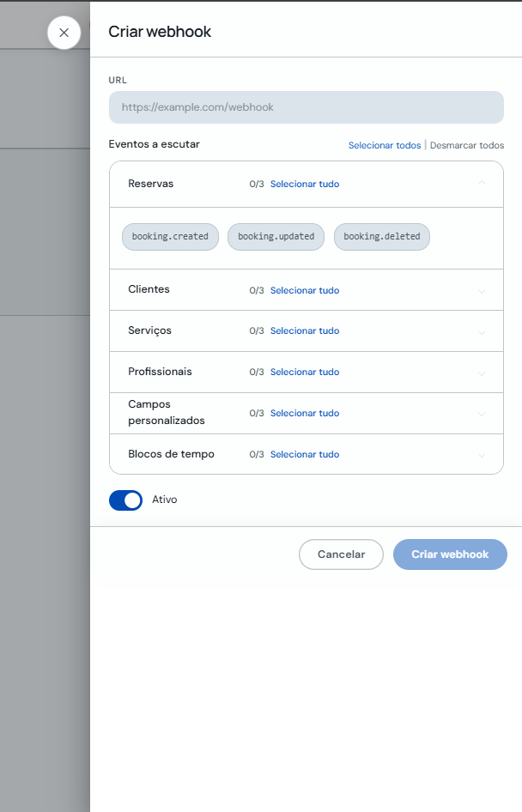Click Selecionar todos link
Screen dimensions: 522x812
click(385, 146)
